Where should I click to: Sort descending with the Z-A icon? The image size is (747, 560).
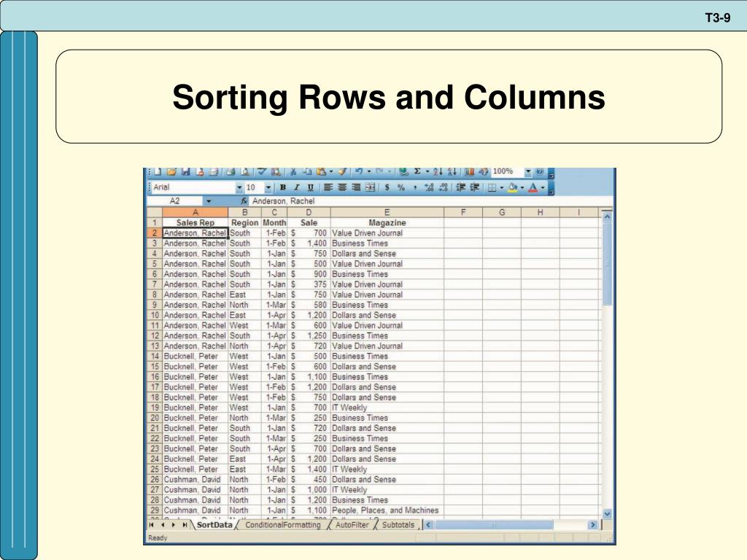coord(452,172)
